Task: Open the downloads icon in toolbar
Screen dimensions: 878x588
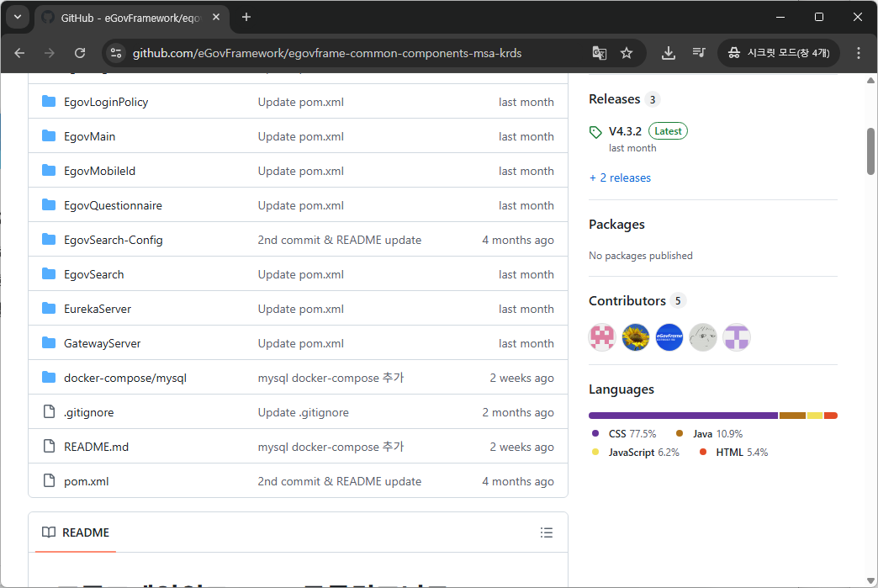Action: (668, 53)
